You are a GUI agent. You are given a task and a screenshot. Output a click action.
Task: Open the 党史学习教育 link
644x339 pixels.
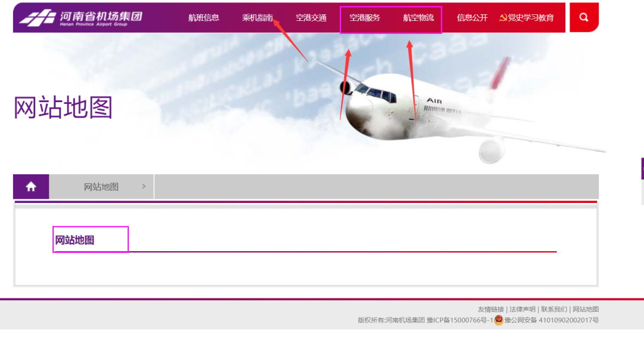531,18
